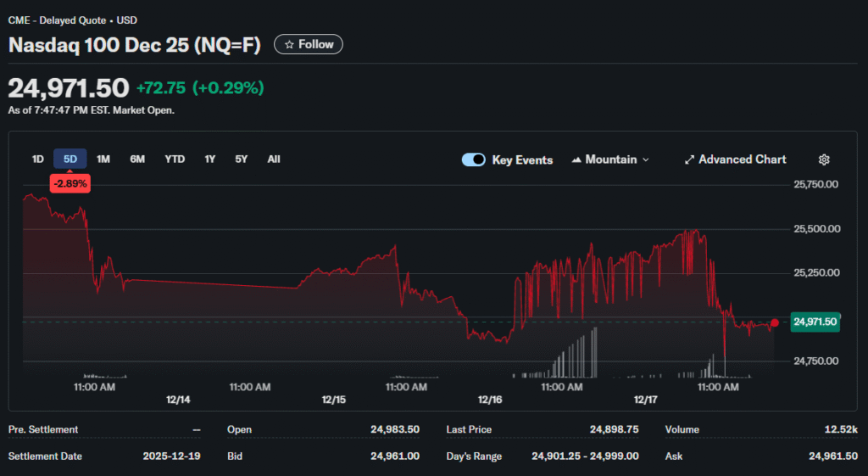The width and height of the screenshot is (868, 476).
Task: Select the 1Y time range
Action: (209, 159)
